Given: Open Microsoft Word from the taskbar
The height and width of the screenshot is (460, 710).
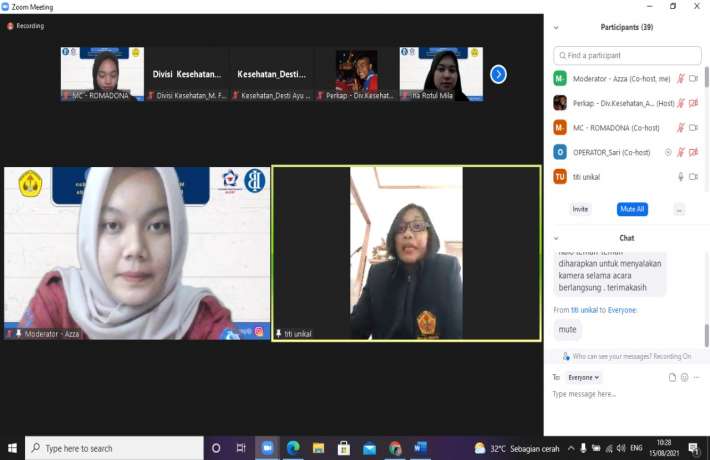Looking at the screenshot, I should (x=421, y=448).
